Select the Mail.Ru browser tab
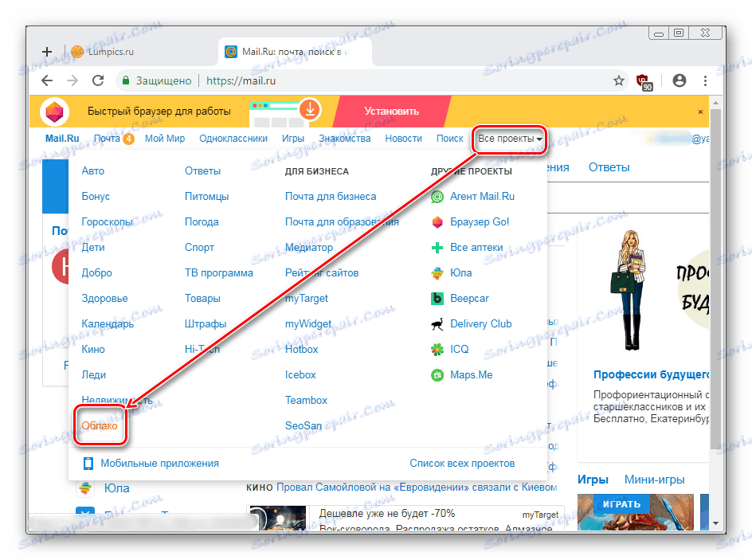The height and width of the screenshot is (560, 752). 295,52
